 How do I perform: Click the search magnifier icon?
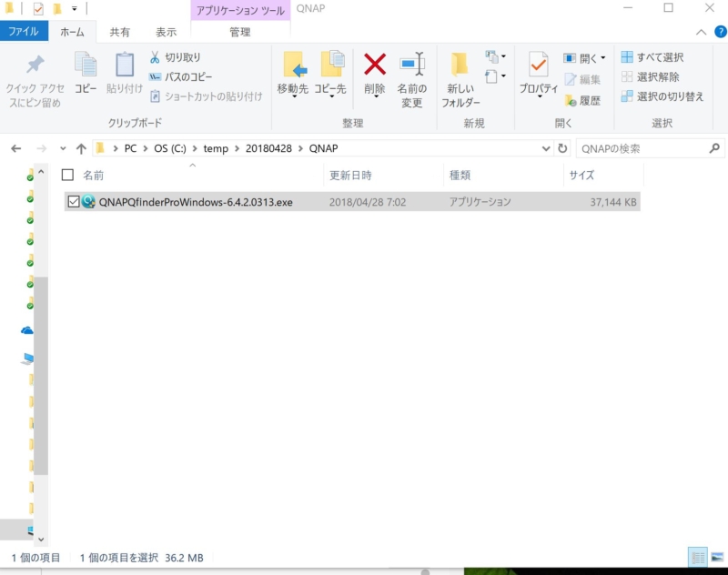pyautogui.click(x=714, y=148)
